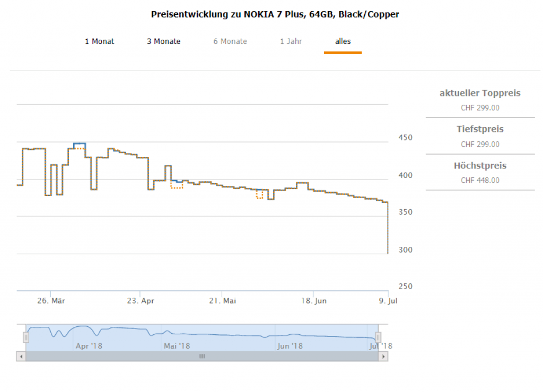The height and width of the screenshot is (392, 543).
Task: Select the 3 Monate time range
Action: tap(163, 41)
